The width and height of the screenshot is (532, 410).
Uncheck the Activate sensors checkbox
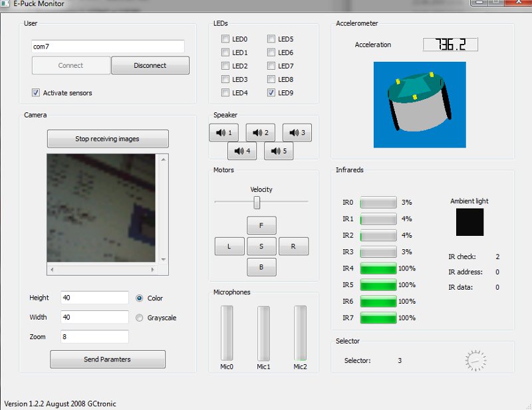[36, 93]
